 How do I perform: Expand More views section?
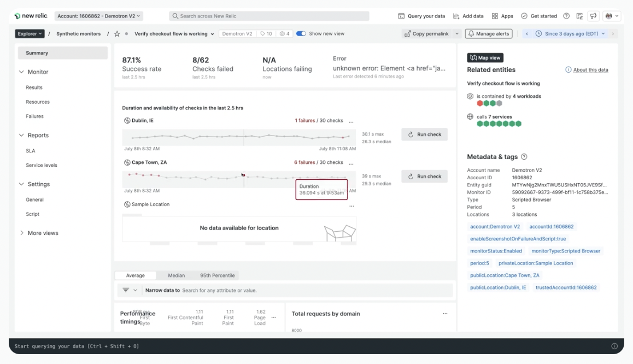[22, 233]
